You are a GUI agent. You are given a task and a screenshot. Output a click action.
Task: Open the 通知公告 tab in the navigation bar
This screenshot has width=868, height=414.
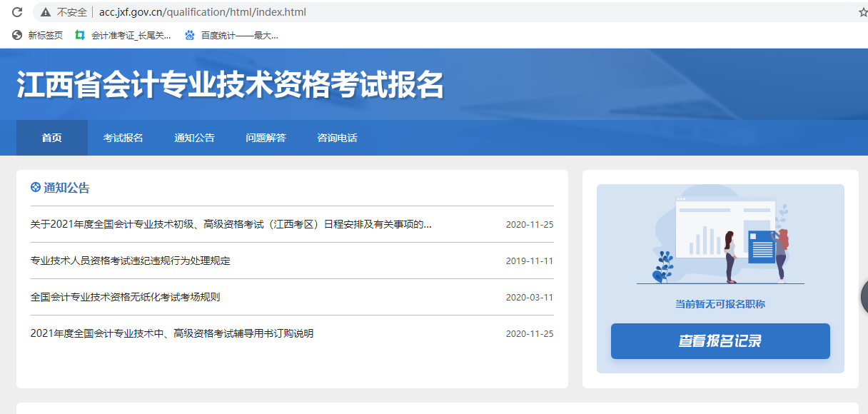(x=195, y=138)
